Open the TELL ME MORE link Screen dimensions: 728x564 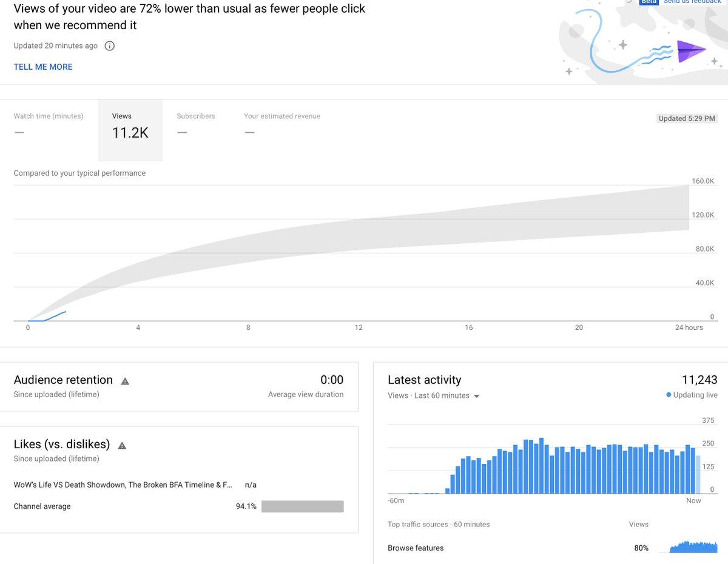tap(43, 67)
